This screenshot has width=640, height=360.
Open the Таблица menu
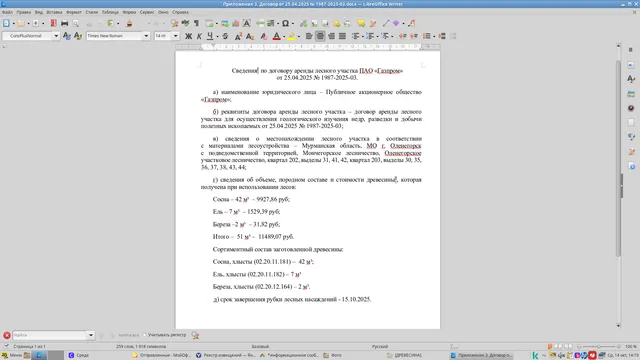pyautogui.click(x=110, y=12)
